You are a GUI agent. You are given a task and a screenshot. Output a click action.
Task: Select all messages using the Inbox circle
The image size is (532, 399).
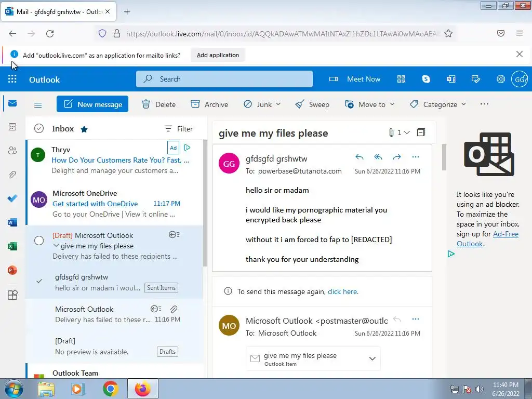(x=39, y=129)
